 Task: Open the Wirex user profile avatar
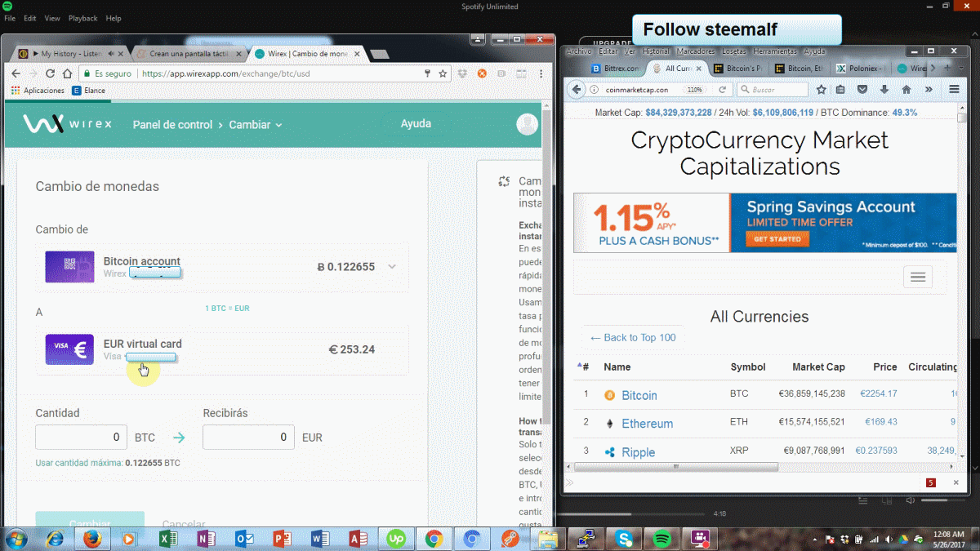[528, 124]
